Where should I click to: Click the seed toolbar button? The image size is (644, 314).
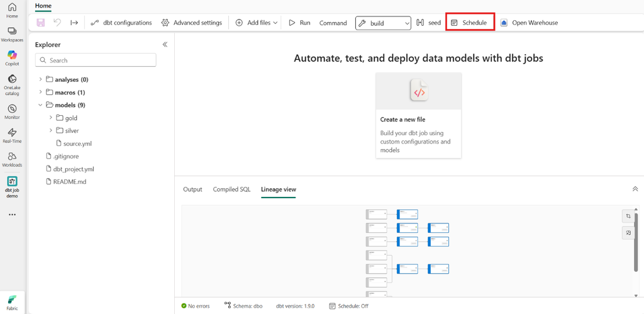[429, 23]
